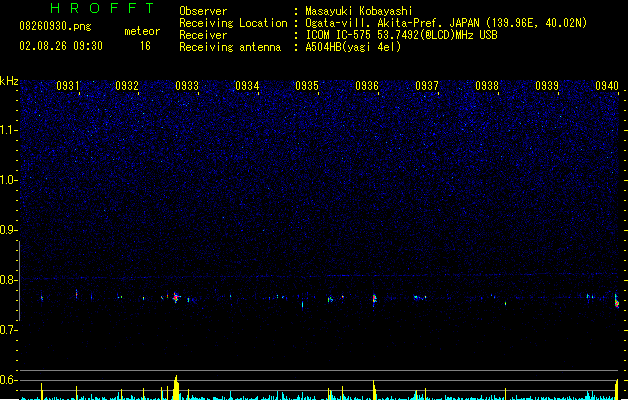The height and width of the screenshot is (400, 629).
Task: Click the 1.1 kHz axis label
Action: tap(8, 130)
